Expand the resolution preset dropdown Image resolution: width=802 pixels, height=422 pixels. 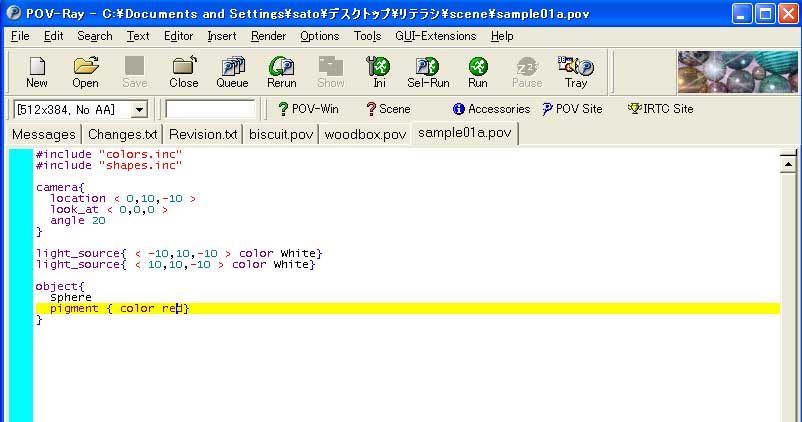tap(139, 109)
